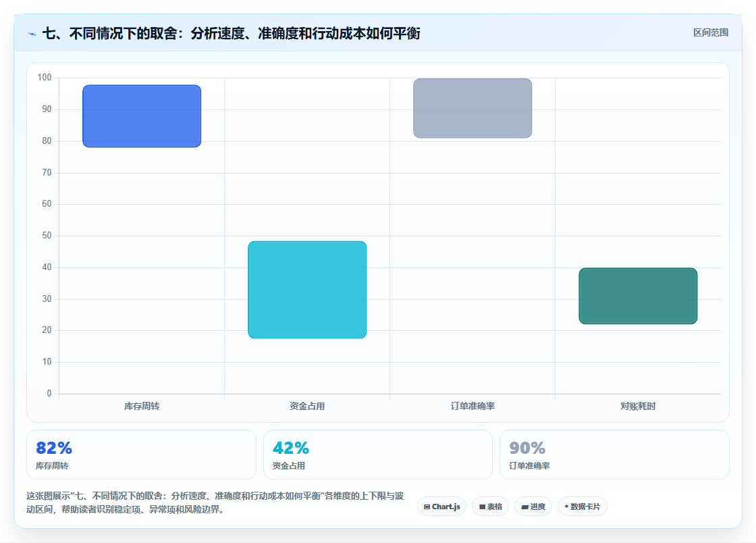Open the 82% 库存周转 data card
Viewport: 756px width, 543px height.
click(x=141, y=455)
